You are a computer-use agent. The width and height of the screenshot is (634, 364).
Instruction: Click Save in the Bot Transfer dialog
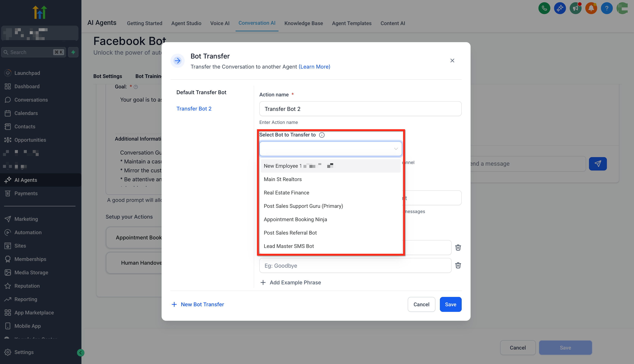(450, 304)
